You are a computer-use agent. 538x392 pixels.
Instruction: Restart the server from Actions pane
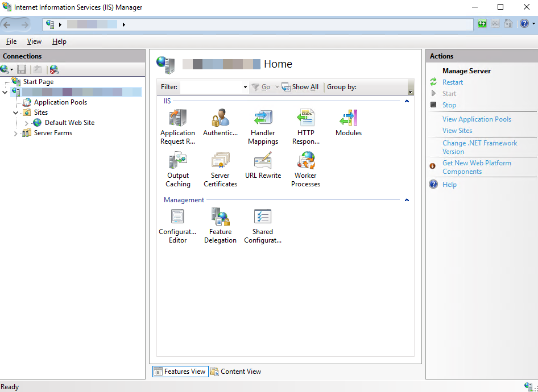[x=453, y=82]
